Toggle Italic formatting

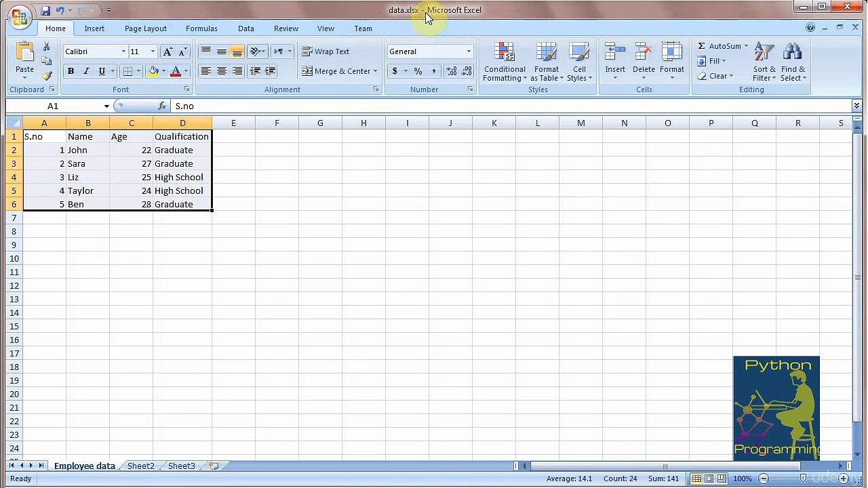[86, 70]
